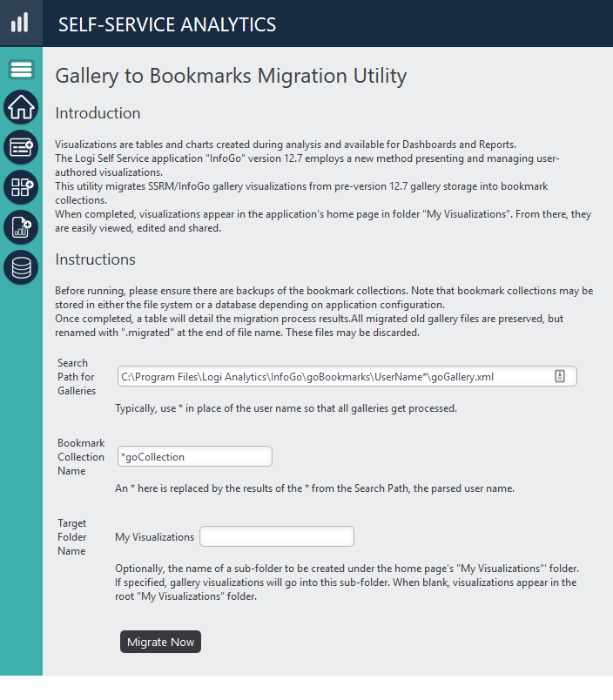Create a new visualization with the chart-document icon
The width and height of the screenshot is (613, 700).
click(x=21, y=227)
